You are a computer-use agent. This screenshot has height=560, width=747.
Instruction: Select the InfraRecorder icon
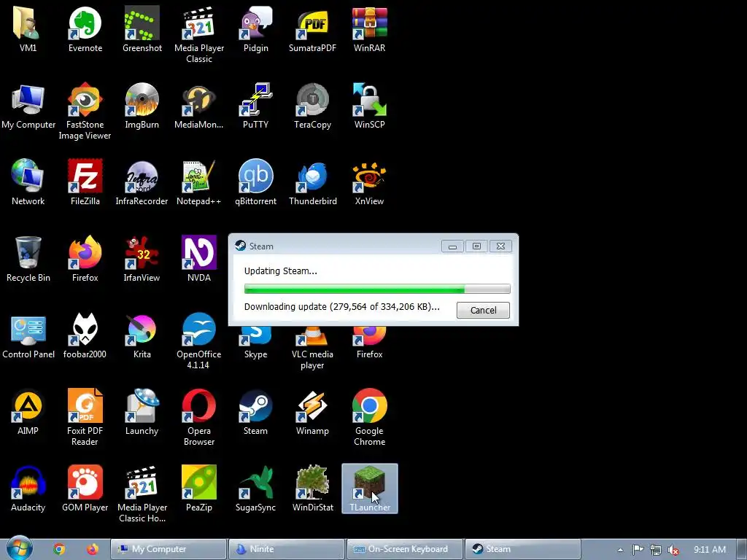coord(142,183)
